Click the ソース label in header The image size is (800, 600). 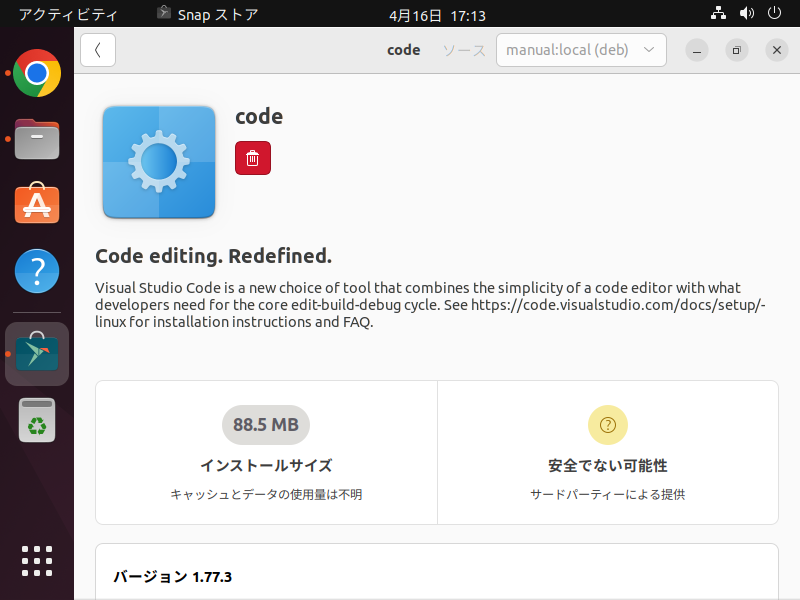464,50
